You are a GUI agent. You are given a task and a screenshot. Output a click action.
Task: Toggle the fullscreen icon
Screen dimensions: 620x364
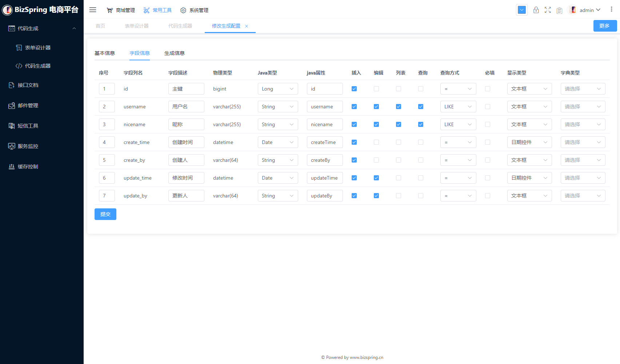[548, 10]
